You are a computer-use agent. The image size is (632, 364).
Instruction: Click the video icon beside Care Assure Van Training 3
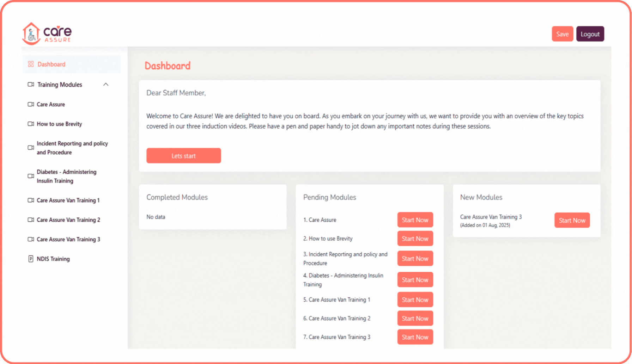(x=30, y=239)
